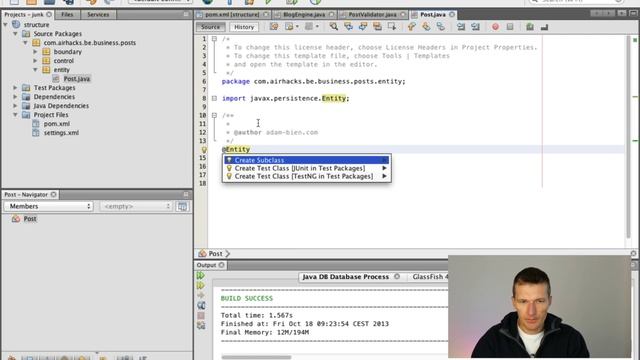Click the Output horizontal scrollbar
This screenshot has width=640, height=360.
click(x=256, y=357)
